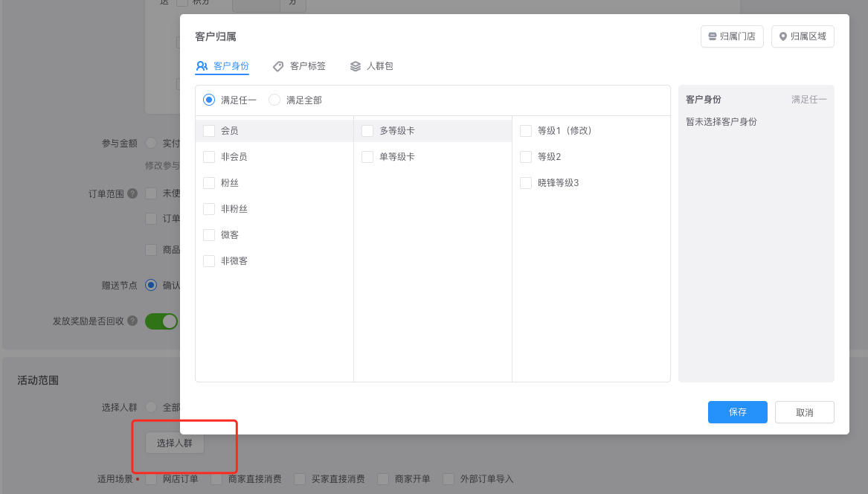Check the 等级2 checkbox
This screenshot has height=494, width=868.
[x=526, y=157]
